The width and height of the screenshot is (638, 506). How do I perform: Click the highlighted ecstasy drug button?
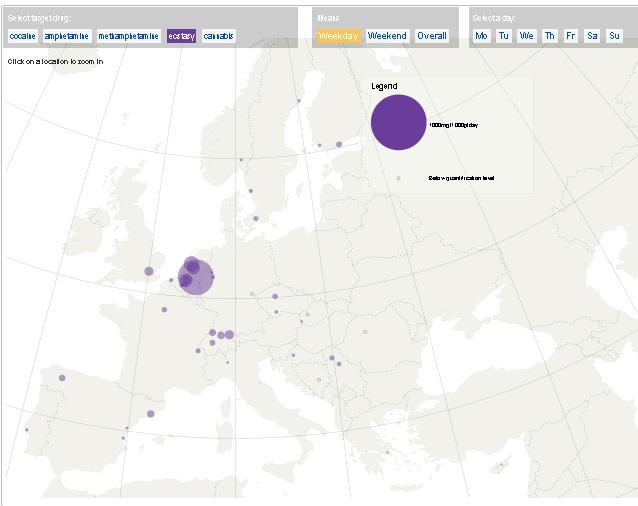coord(182,36)
